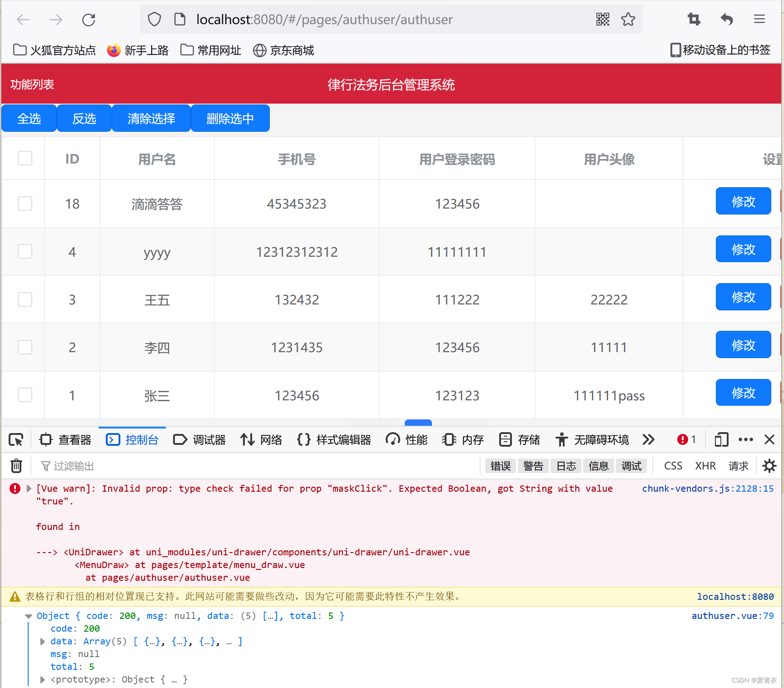The height and width of the screenshot is (688, 784).
Task: Switch to 存储 storage tab
Action: coord(519,439)
